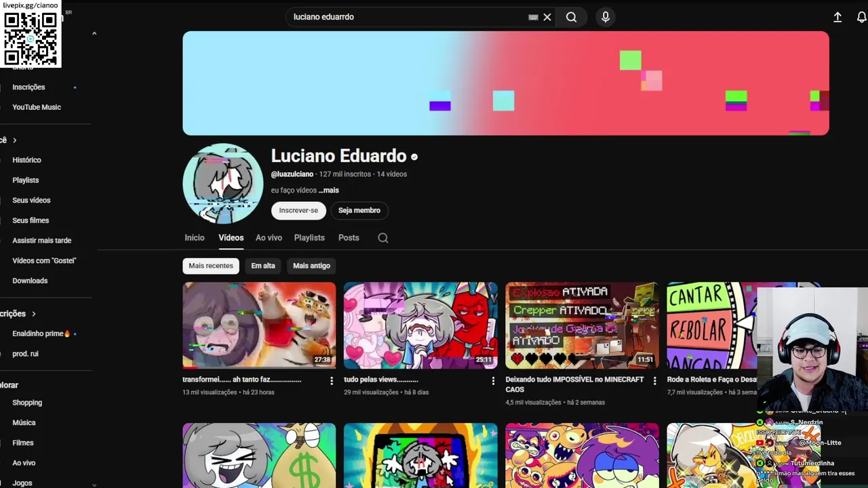Open Inscrições in the sidebar

click(x=28, y=87)
